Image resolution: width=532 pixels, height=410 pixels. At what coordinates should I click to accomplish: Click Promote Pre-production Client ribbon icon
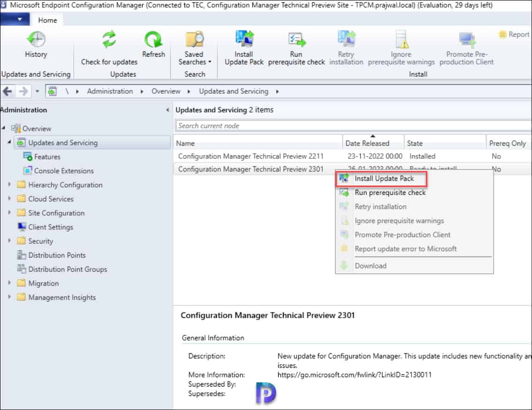pyautogui.click(x=467, y=40)
